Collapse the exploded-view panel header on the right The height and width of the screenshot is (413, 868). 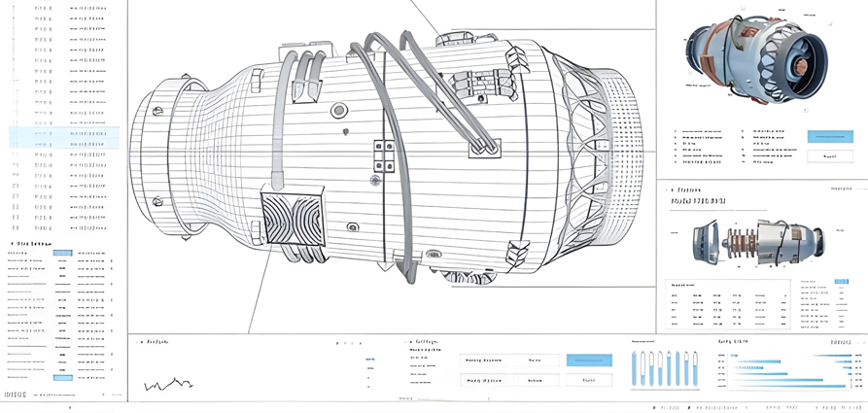[670, 190]
